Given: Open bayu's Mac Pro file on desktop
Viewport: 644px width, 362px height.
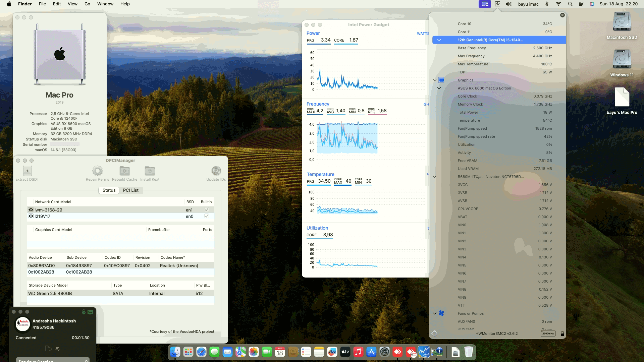Looking at the screenshot, I should tap(622, 101).
